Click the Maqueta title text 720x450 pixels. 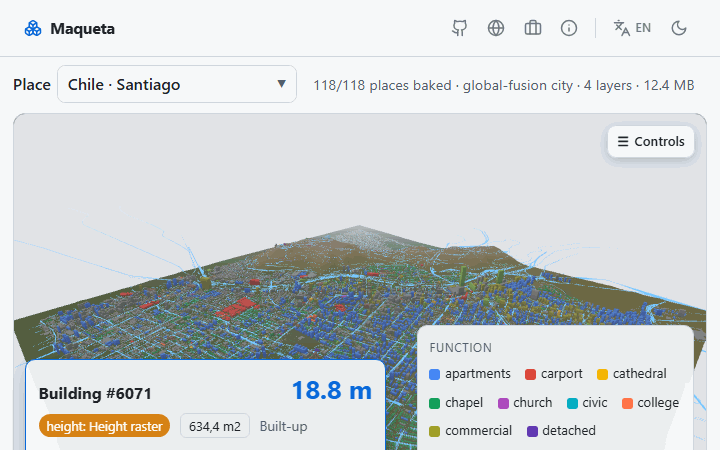click(x=83, y=28)
